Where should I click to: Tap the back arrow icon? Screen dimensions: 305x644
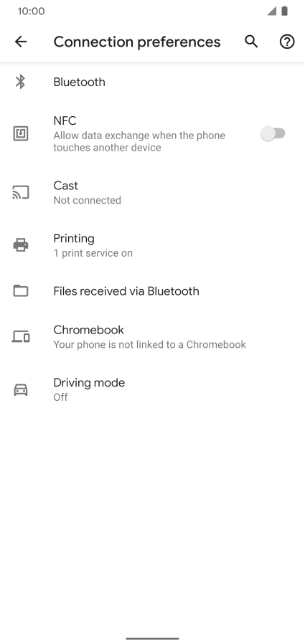click(21, 42)
